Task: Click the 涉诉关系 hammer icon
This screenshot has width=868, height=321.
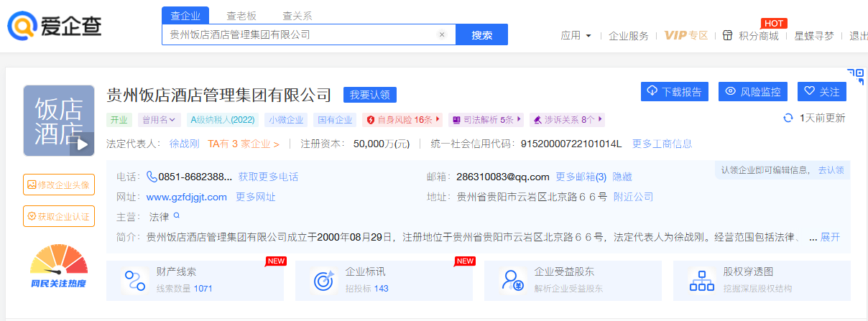Action: click(x=537, y=120)
